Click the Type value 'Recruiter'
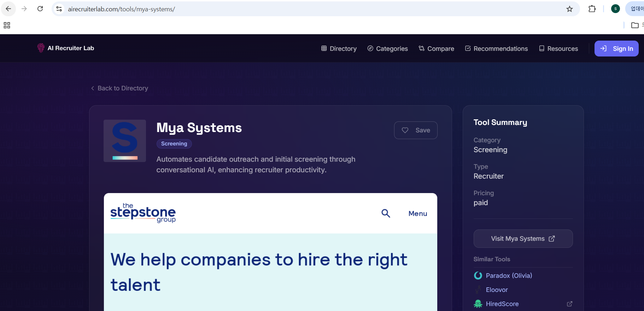 (x=488, y=176)
